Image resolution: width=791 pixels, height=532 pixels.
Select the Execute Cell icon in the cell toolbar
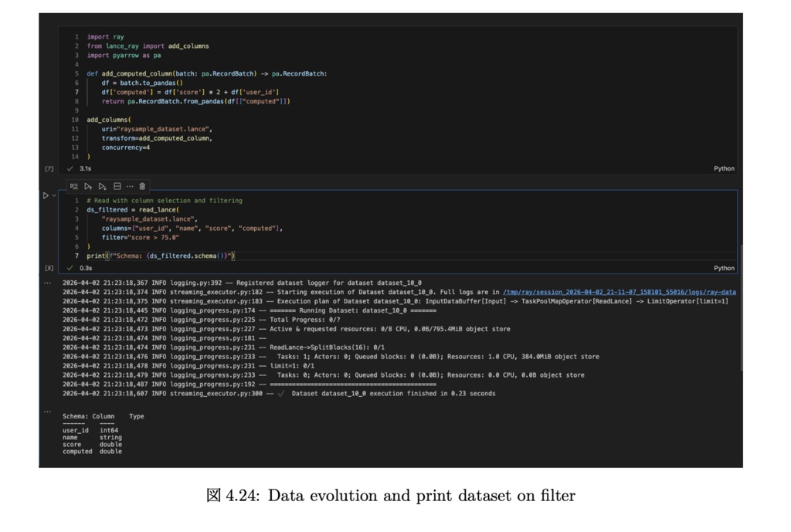(73, 186)
